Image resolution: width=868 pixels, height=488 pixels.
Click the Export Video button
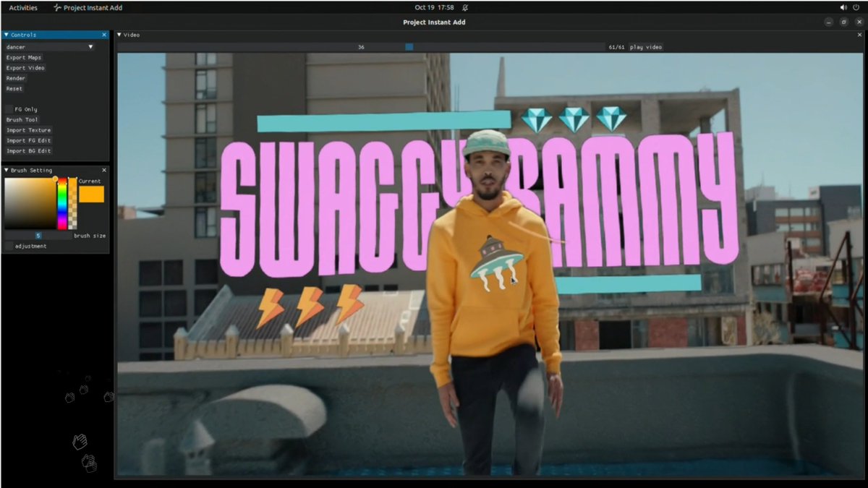[25, 68]
